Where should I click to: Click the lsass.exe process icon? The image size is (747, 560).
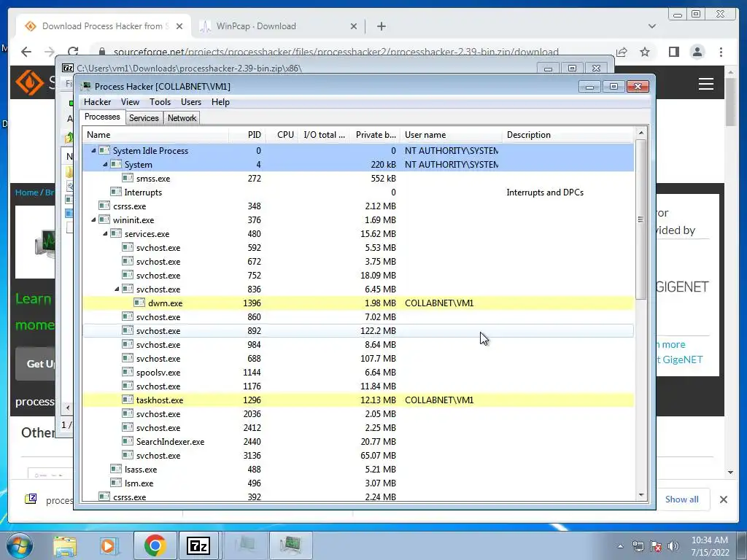point(116,469)
